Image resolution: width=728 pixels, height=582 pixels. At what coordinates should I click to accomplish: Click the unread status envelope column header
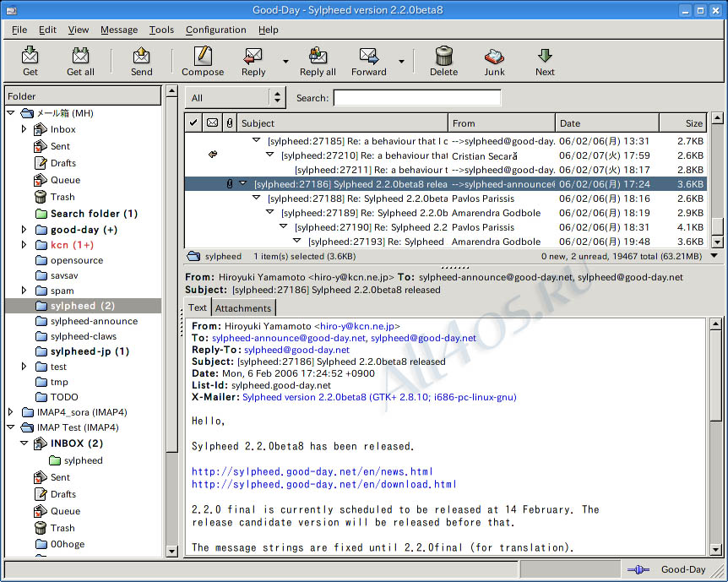[x=212, y=122]
